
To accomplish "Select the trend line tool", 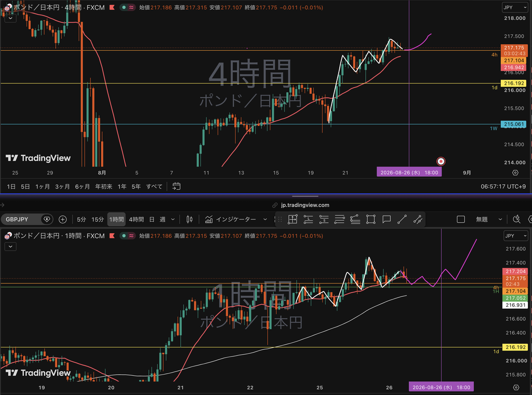I will [x=402, y=220].
